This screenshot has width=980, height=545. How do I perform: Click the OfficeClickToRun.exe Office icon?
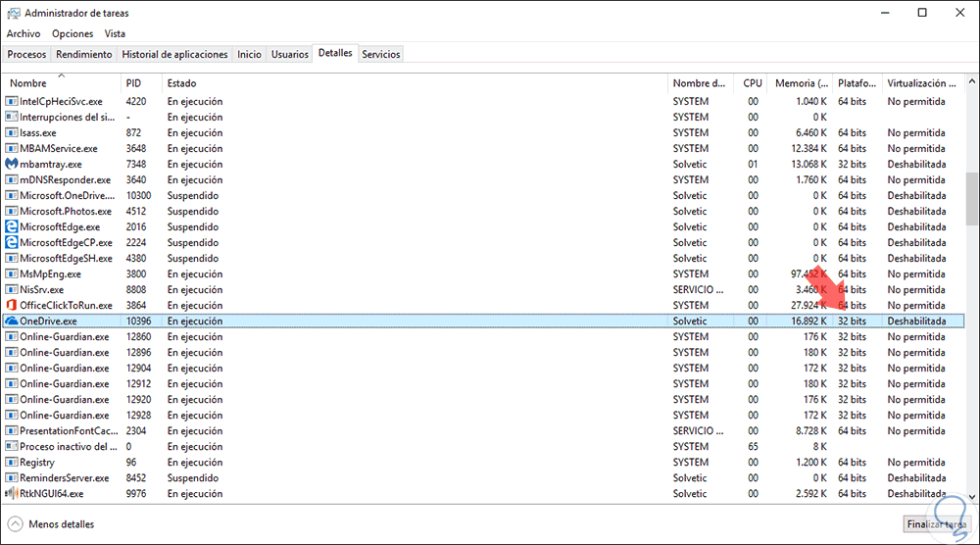[11, 305]
